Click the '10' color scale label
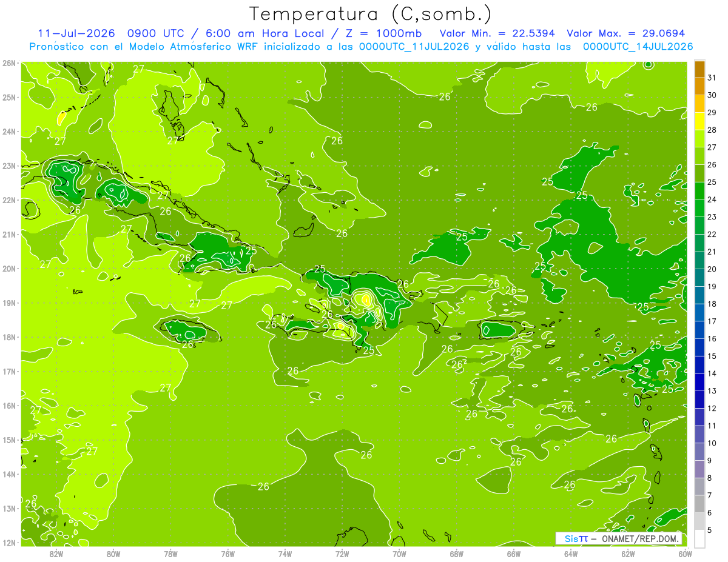This screenshot has width=728, height=562. coord(712,443)
